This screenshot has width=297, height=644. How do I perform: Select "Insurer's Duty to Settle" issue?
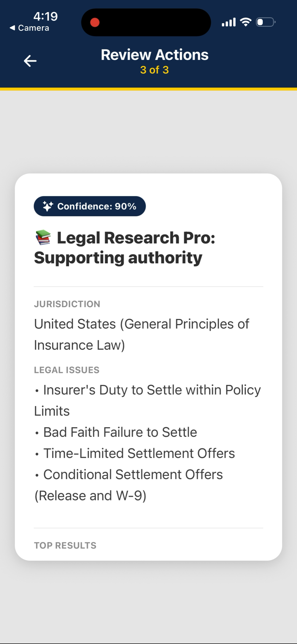coord(147,400)
